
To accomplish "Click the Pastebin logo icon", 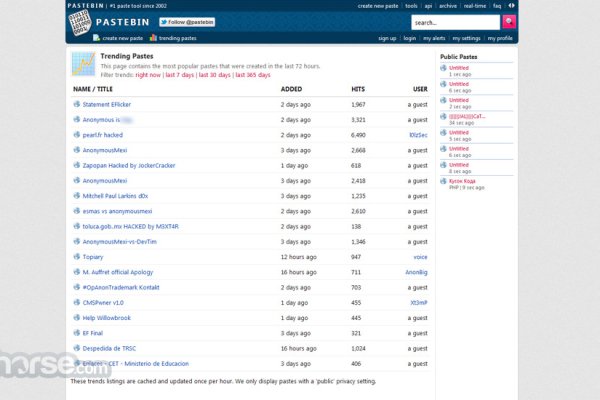I will [80, 24].
